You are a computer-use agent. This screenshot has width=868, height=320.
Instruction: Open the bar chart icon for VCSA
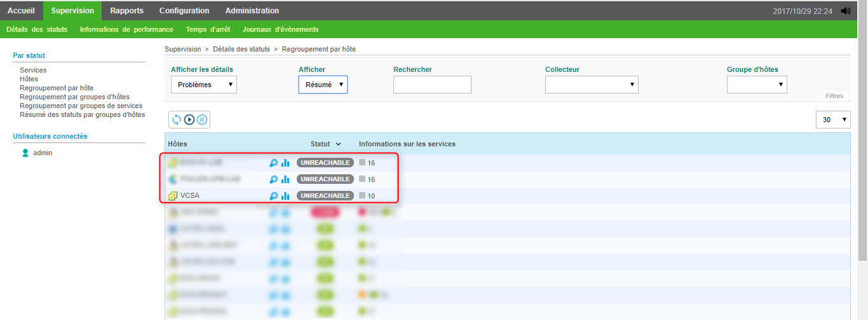click(x=285, y=196)
